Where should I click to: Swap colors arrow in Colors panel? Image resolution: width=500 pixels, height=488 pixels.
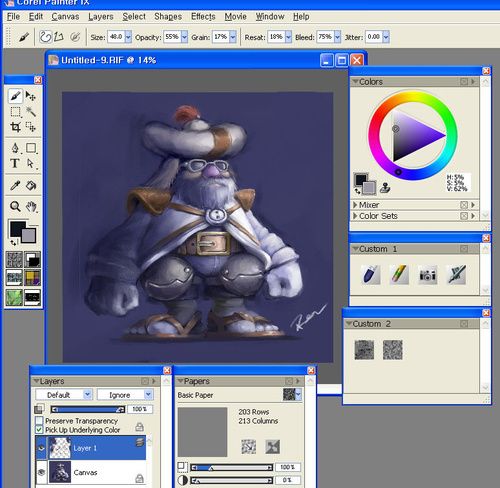tap(357, 191)
